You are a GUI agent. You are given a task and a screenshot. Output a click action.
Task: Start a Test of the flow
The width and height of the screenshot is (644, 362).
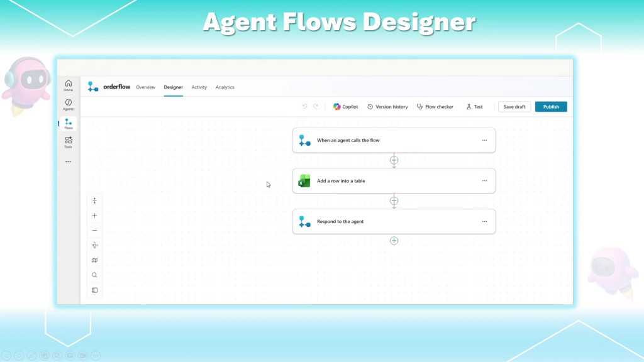(474, 107)
